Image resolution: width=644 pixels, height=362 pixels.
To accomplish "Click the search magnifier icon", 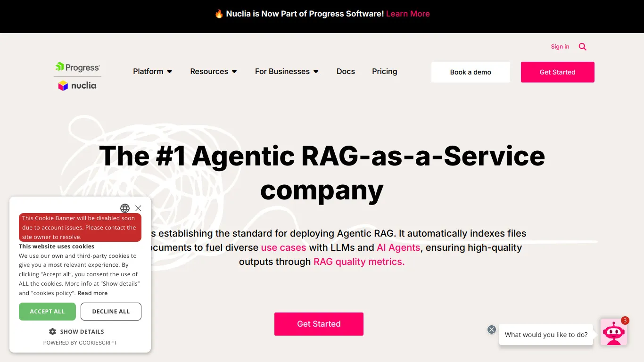I will click(x=583, y=47).
